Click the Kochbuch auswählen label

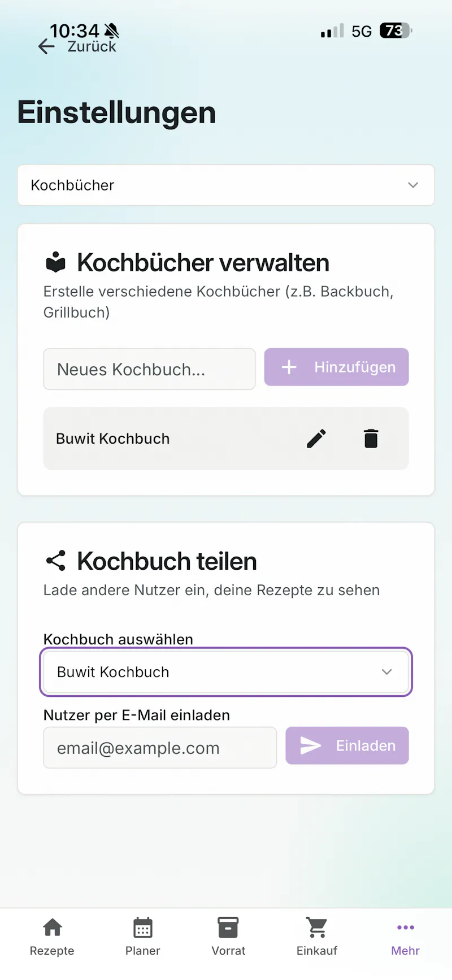tap(118, 639)
